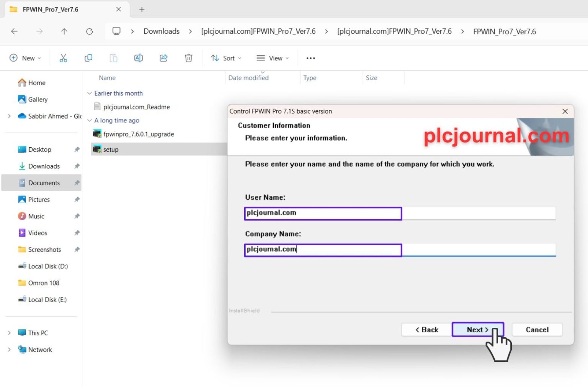The width and height of the screenshot is (588, 387).
Task: Click the Cut icon in the toolbar
Action: coord(63,58)
